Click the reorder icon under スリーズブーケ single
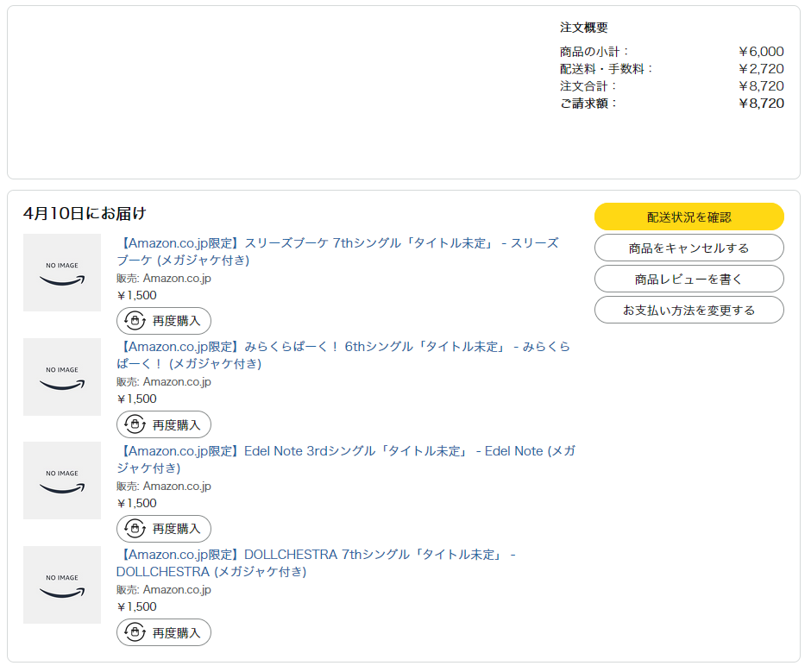 pos(135,321)
